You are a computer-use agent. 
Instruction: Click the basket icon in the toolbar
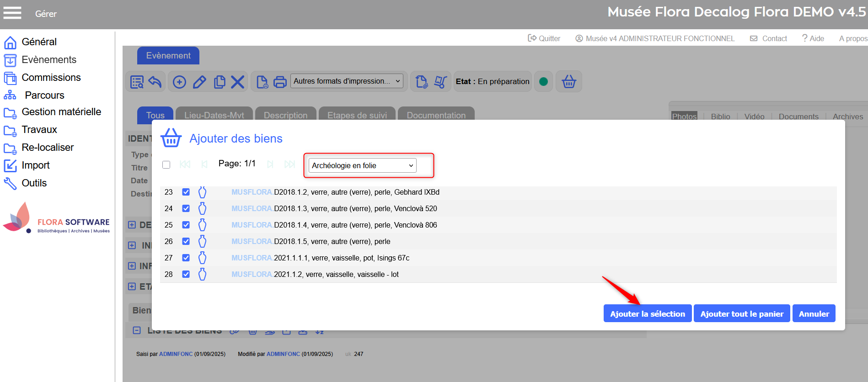pyautogui.click(x=568, y=82)
